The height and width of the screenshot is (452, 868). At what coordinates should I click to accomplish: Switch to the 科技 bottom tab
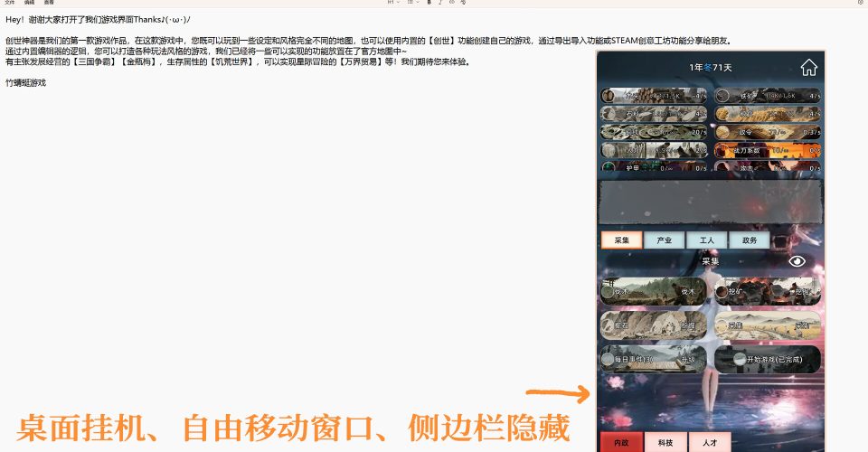[665, 443]
